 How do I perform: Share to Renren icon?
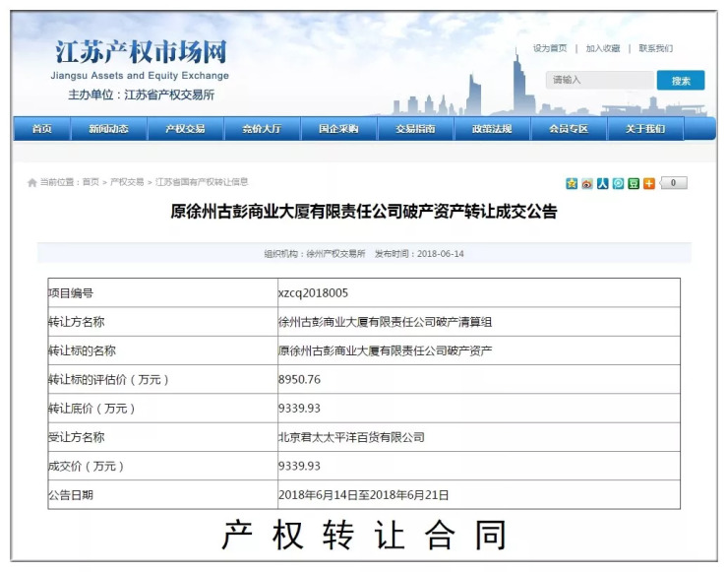click(603, 183)
